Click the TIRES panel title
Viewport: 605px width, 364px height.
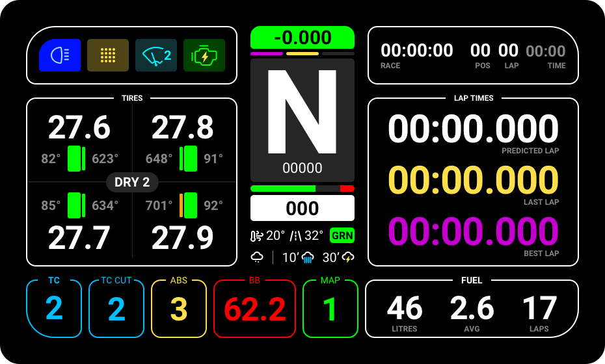click(x=132, y=98)
